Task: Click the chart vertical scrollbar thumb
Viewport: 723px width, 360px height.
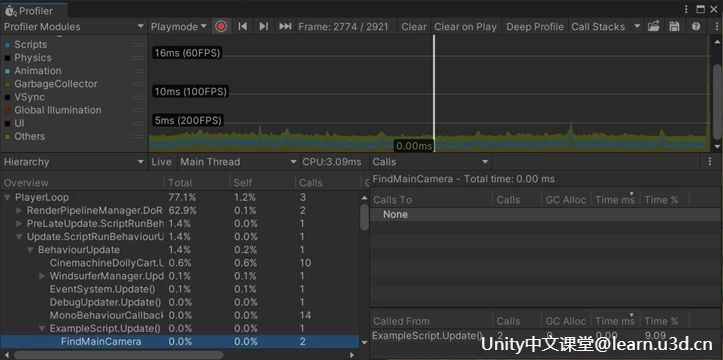Action: click(717, 101)
